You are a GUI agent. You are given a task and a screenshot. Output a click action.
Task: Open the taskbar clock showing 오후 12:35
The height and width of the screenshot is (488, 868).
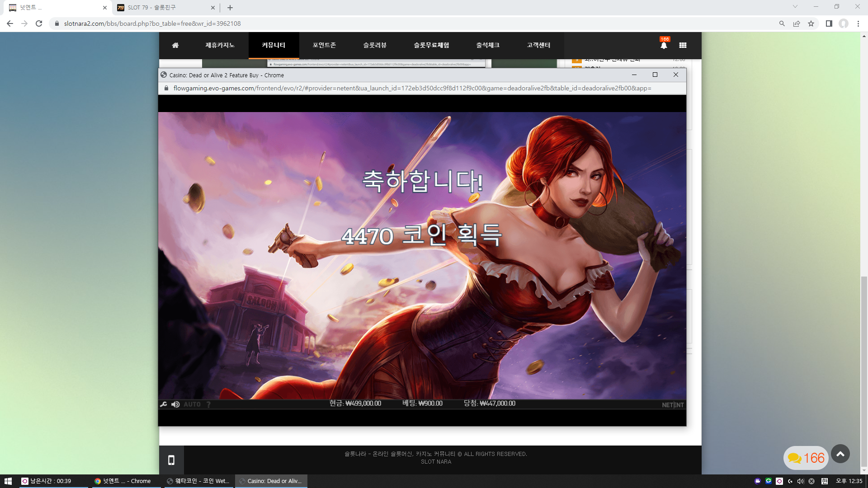849,481
